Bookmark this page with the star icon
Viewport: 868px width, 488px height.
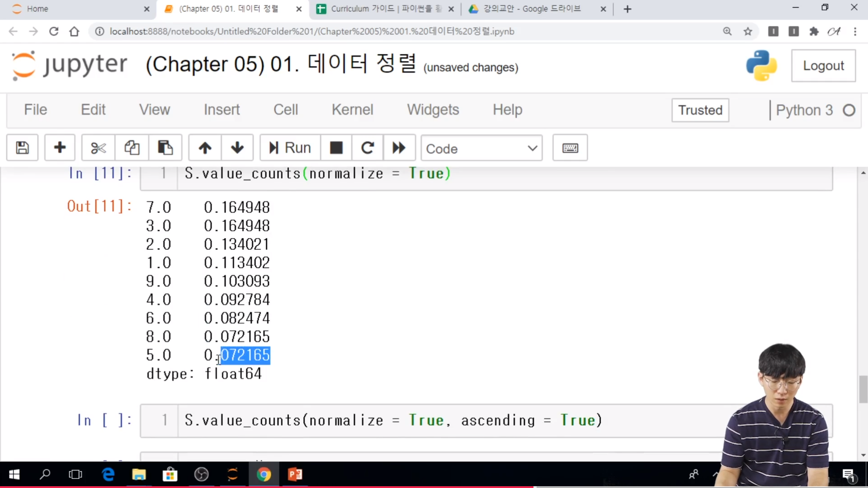(748, 31)
